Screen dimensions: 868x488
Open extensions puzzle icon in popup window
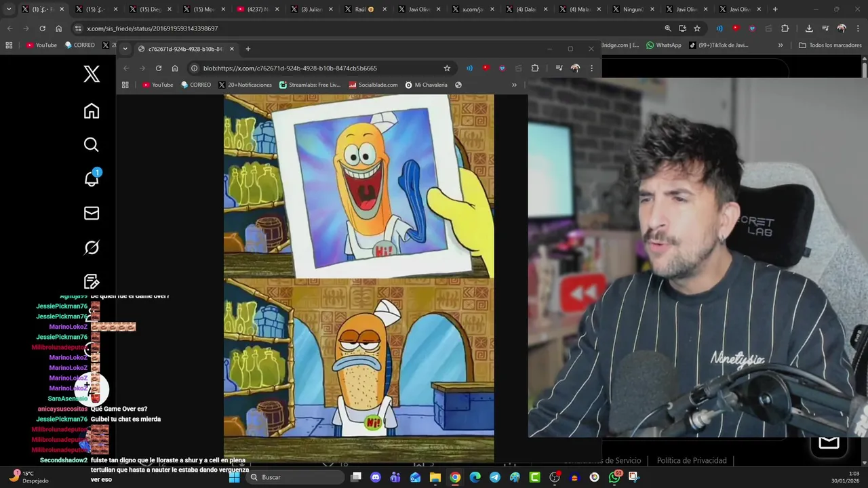coord(535,68)
